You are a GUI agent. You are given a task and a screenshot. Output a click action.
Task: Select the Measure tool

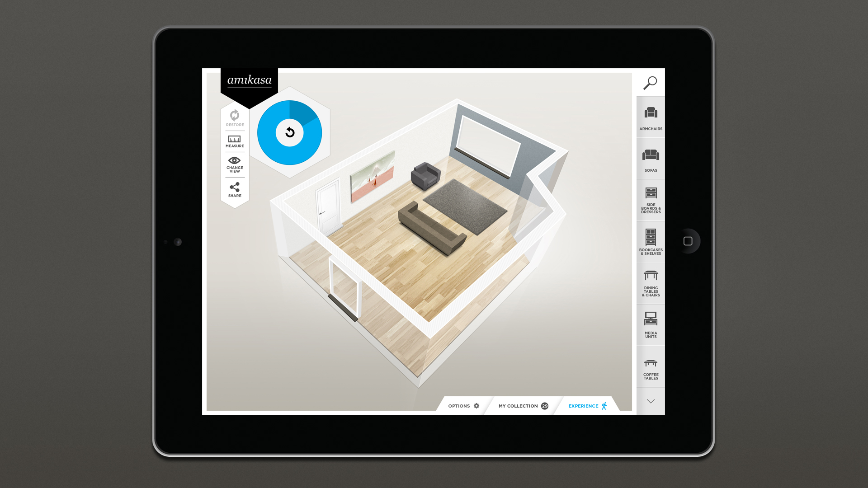[x=234, y=141]
